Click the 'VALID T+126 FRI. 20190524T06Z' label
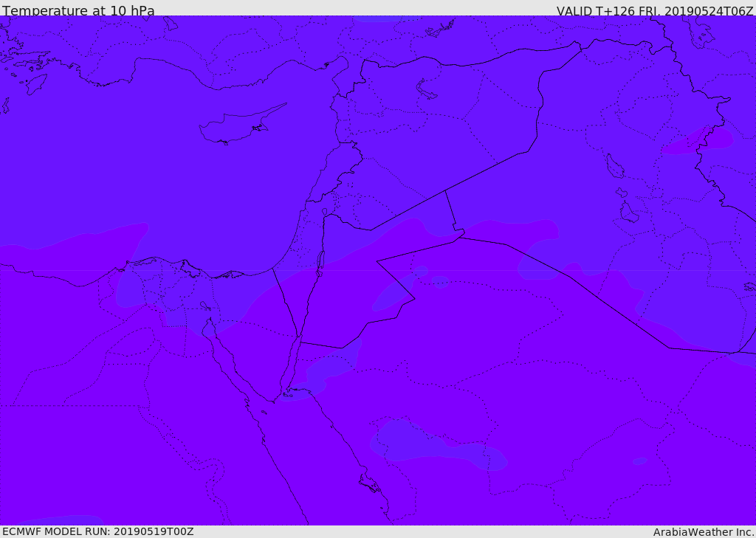The height and width of the screenshot is (538, 756). click(655, 10)
